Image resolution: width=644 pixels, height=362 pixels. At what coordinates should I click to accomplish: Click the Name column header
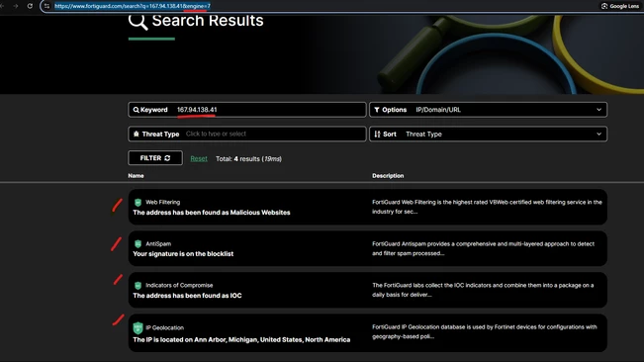136,176
